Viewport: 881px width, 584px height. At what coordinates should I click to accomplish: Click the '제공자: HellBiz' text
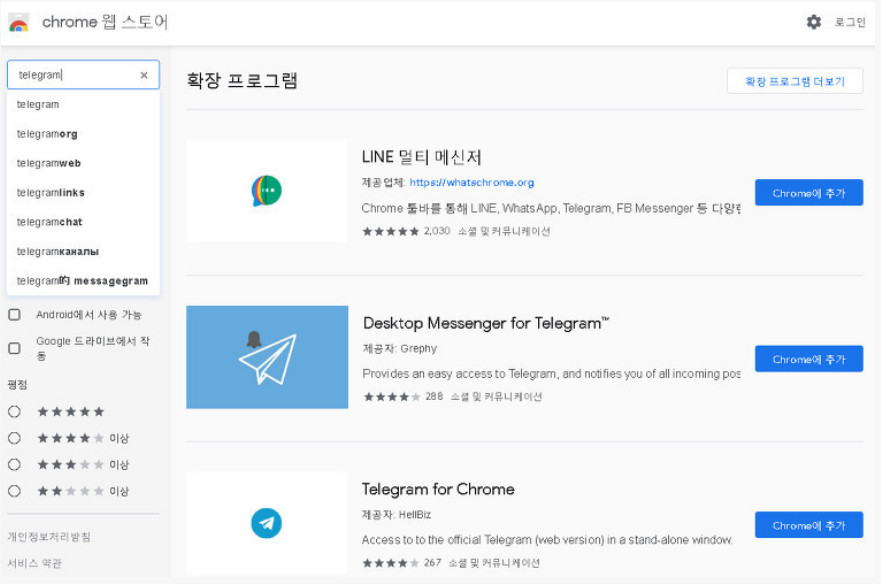coord(397,514)
